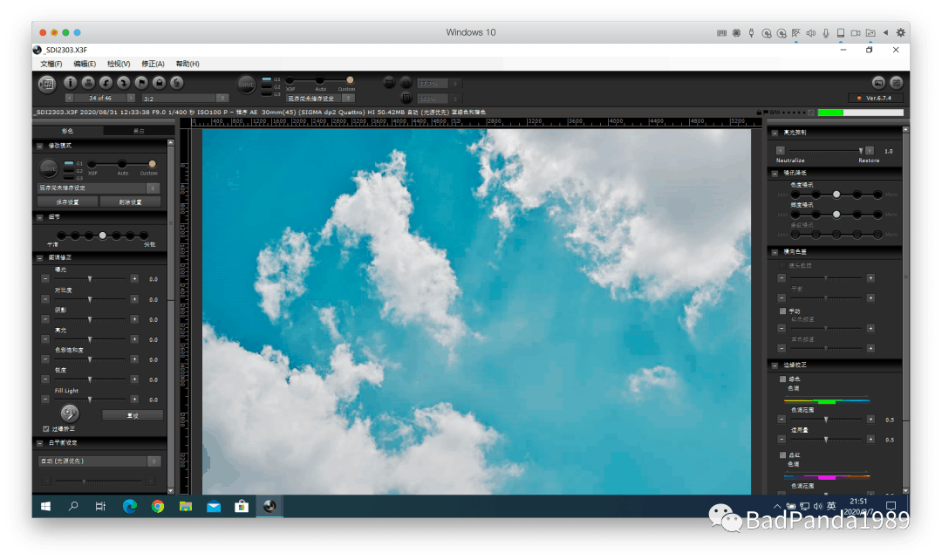The width and height of the screenshot is (942, 560).
Task: Open the 帮助(H) menu
Action: (x=188, y=64)
